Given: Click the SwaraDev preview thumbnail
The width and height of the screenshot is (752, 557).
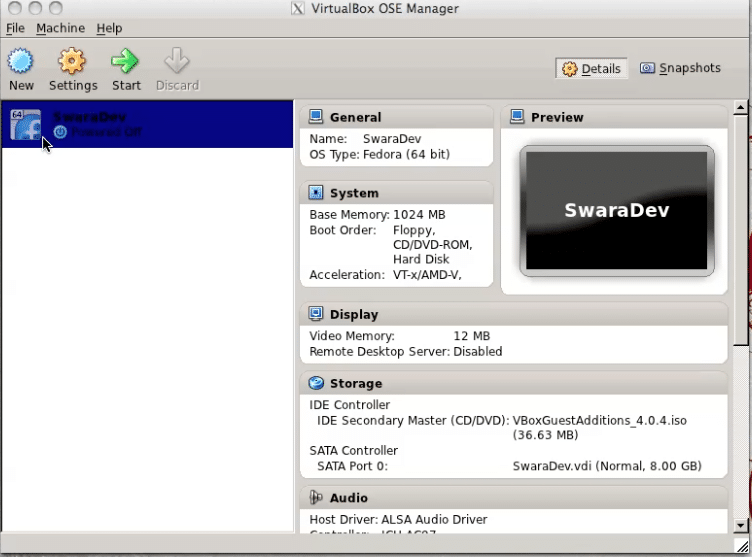Looking at the screenshot, I should click(x=616, y=211).
